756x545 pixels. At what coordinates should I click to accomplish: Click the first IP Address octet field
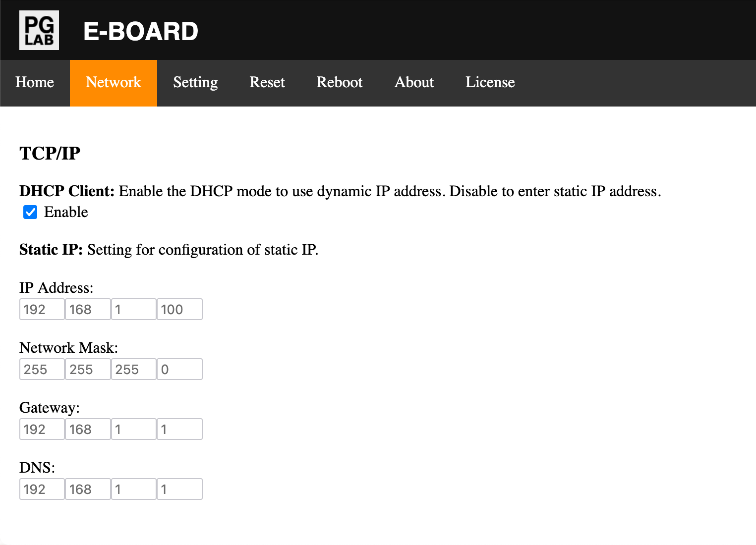point(42,310)
